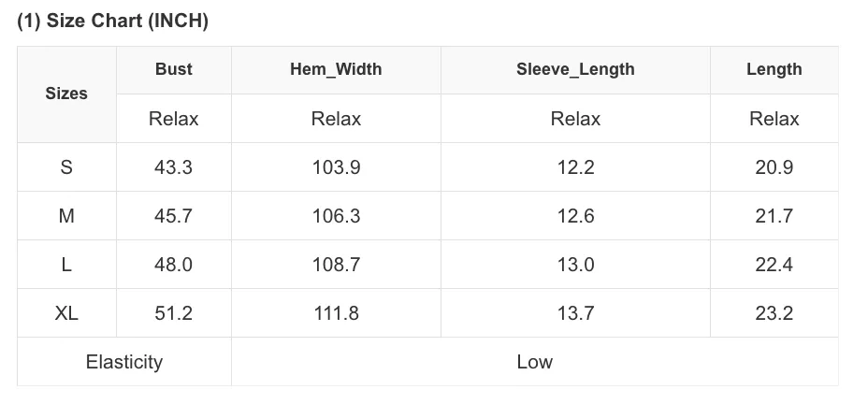Click the Hem_Width column header
This screenshot has height=404, width=868.
pyautogui.click(x=336, y=69)
